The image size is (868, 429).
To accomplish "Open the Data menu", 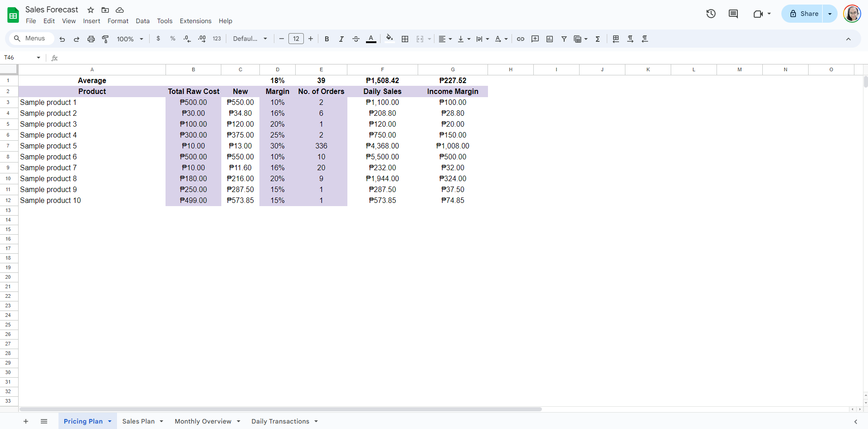I will [142, 21].
